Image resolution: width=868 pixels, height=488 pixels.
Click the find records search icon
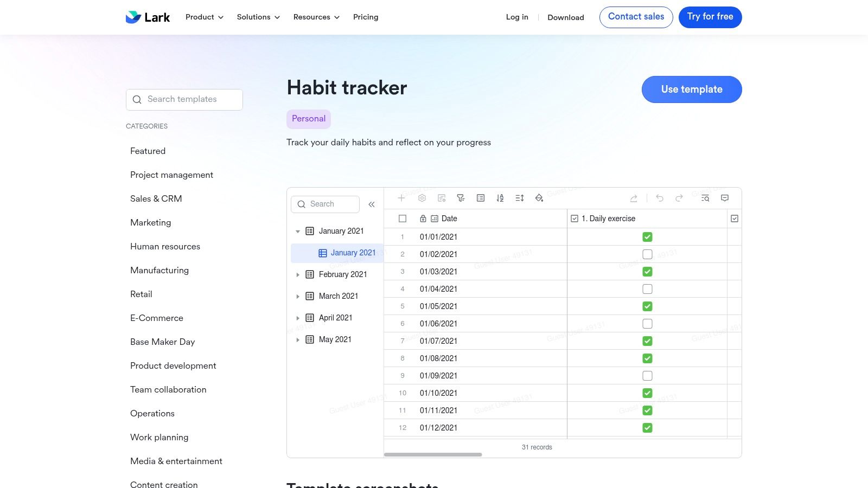point(705,198)
